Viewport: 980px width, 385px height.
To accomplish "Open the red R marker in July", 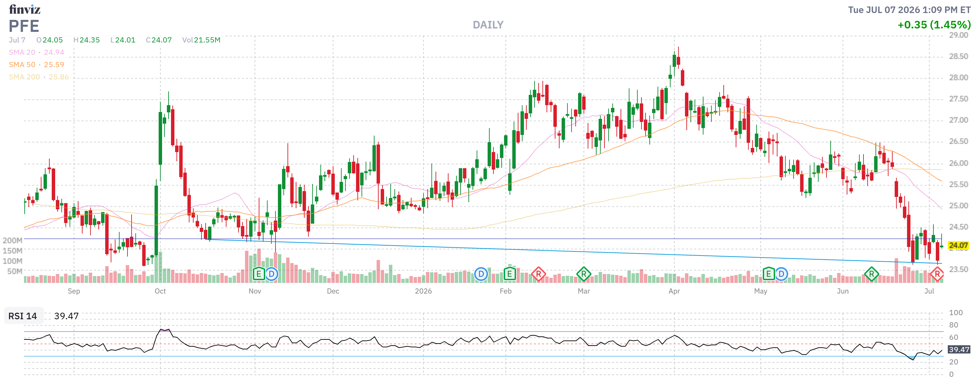I will point(937,274).
